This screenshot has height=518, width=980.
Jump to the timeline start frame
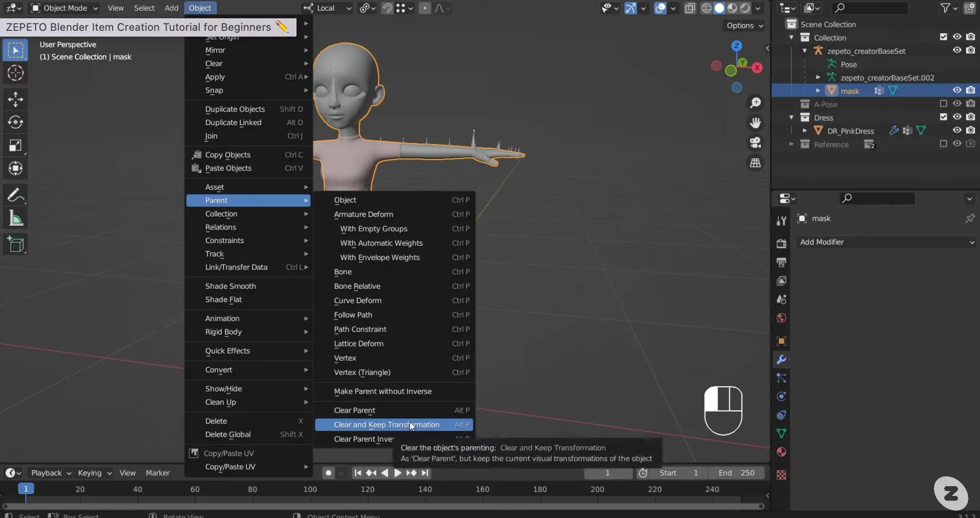(x=358, y=473)
